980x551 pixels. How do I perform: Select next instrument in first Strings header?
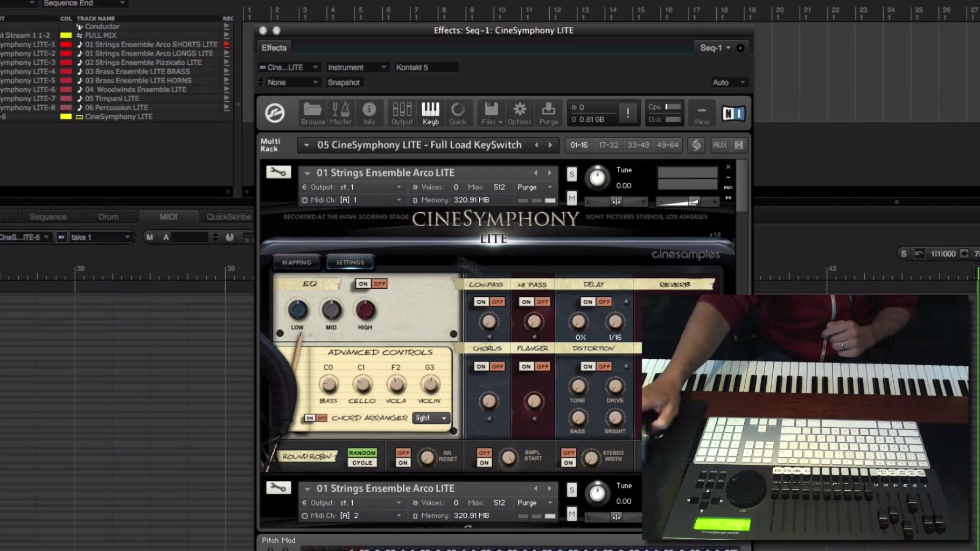coord(550,173)
